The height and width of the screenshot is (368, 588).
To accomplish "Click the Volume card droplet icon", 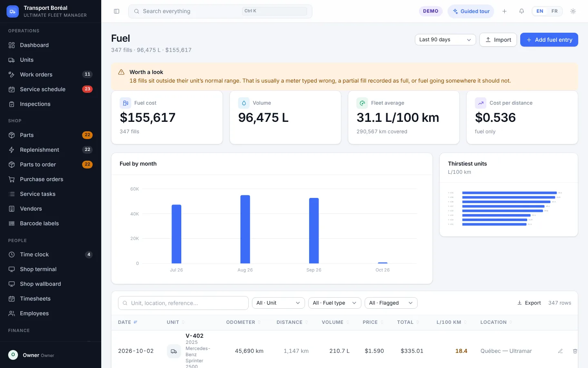I will (244, 103).
